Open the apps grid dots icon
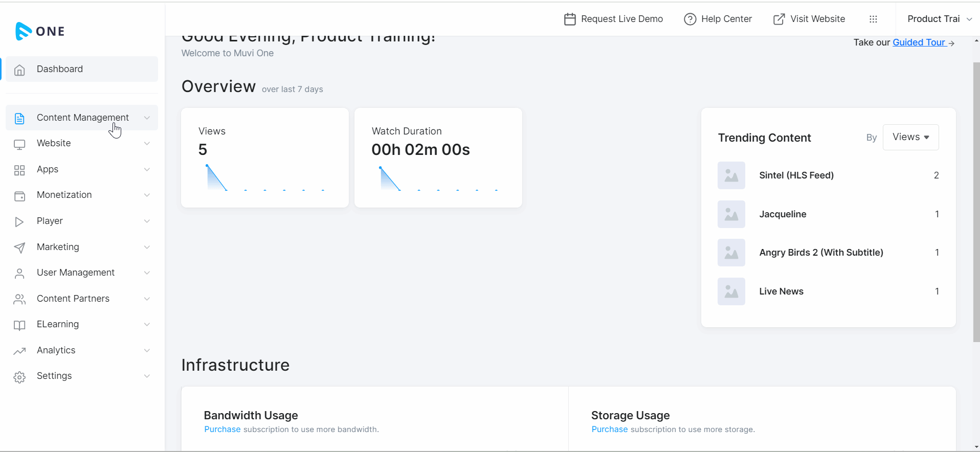This screenshot has height=452, width=980. (873, 19)
